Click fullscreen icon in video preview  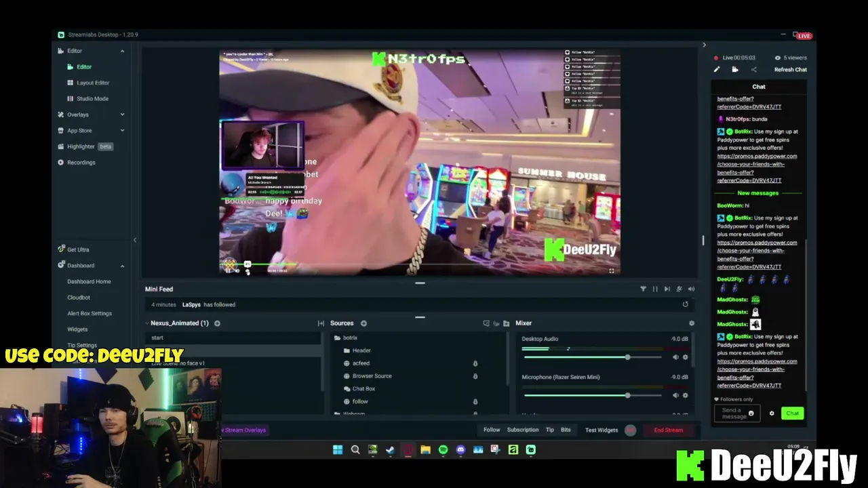(x=611, y=271)
